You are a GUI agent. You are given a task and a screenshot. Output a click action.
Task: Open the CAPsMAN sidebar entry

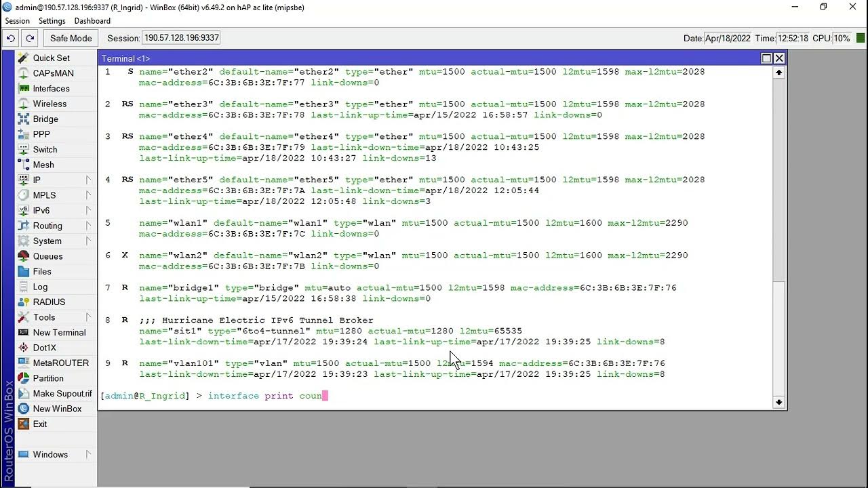tap(54, 73)
